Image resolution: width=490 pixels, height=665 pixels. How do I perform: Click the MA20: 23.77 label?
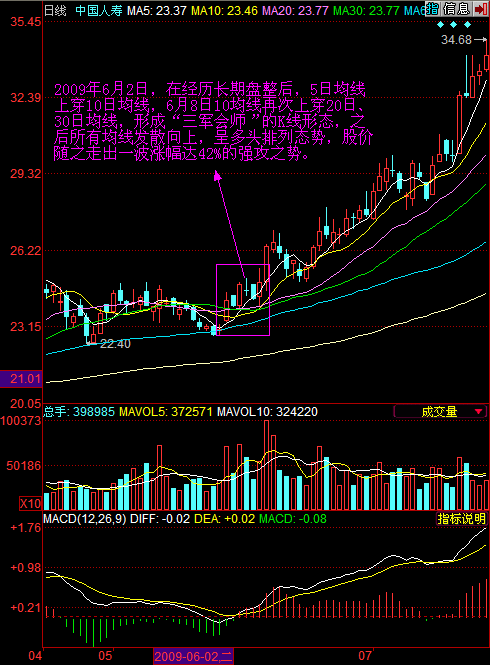click(295, 10)
